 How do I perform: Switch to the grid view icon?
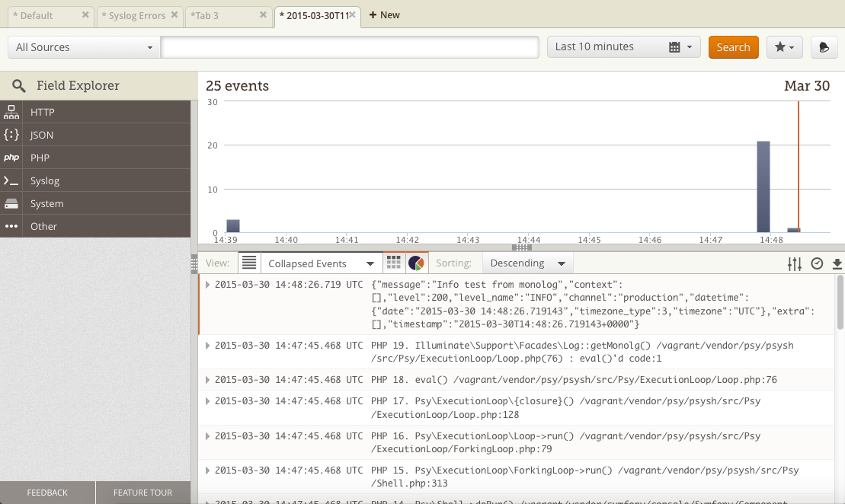pyautogui.click(x=394, y=263)
